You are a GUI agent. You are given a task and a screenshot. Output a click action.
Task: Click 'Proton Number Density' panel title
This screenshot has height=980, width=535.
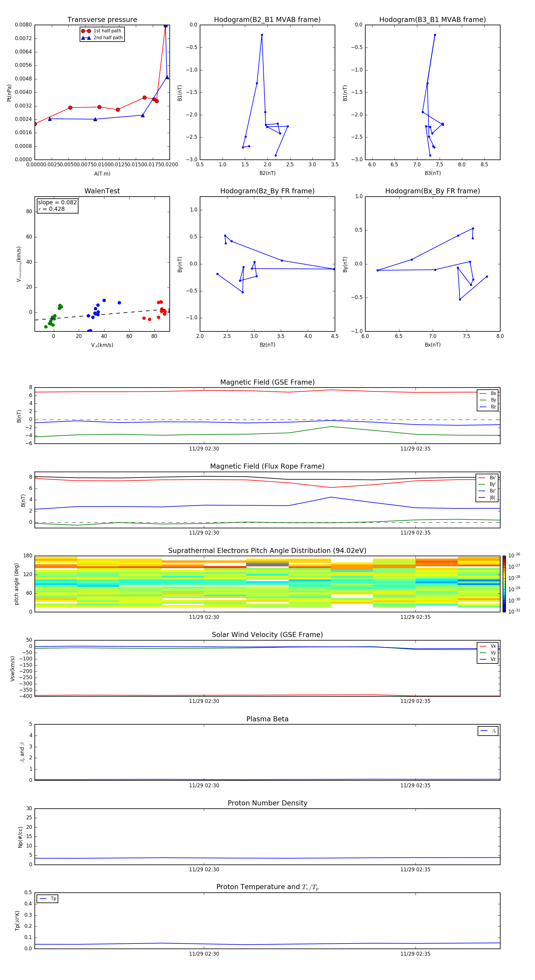point(267,803)
